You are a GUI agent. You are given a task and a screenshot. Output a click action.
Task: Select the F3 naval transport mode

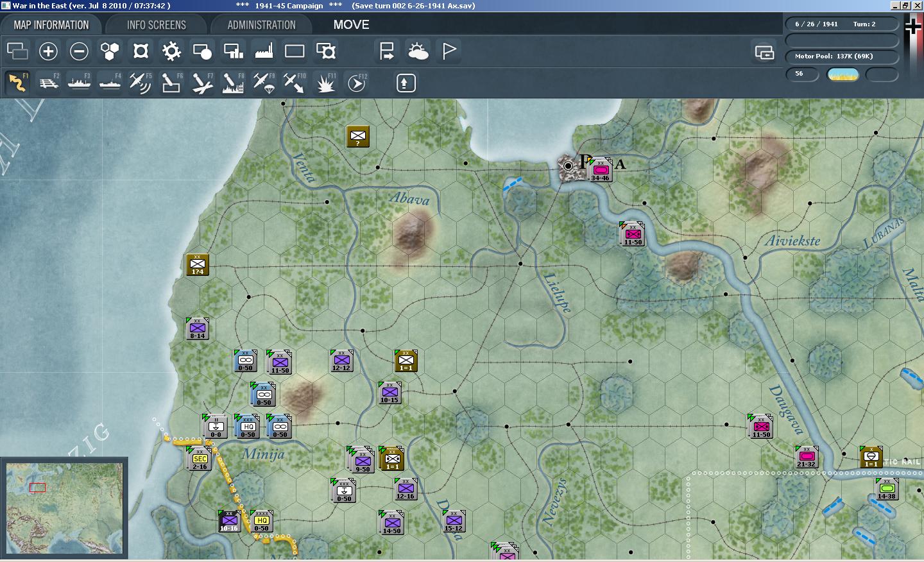80,83
